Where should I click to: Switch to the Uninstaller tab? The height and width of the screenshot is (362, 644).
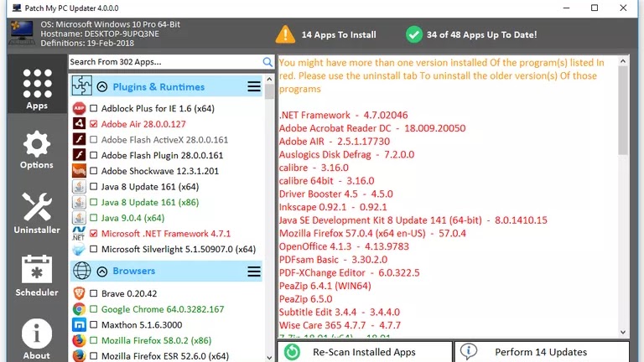(x=37, y=213)
